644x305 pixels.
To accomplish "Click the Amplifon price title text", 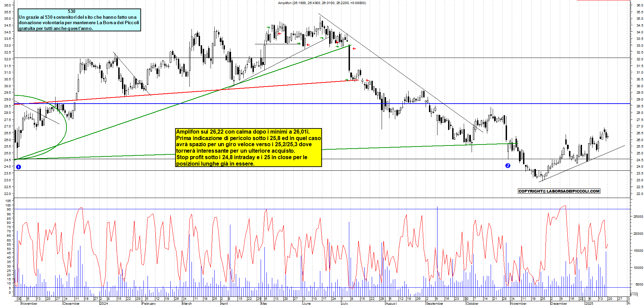I will 322,3.
